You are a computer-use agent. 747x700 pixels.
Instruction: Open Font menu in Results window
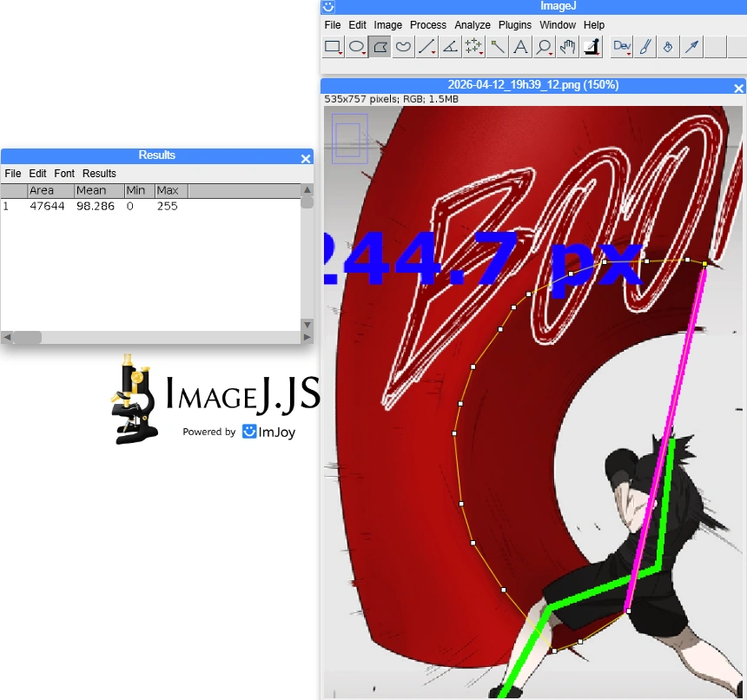coord(64,174)
